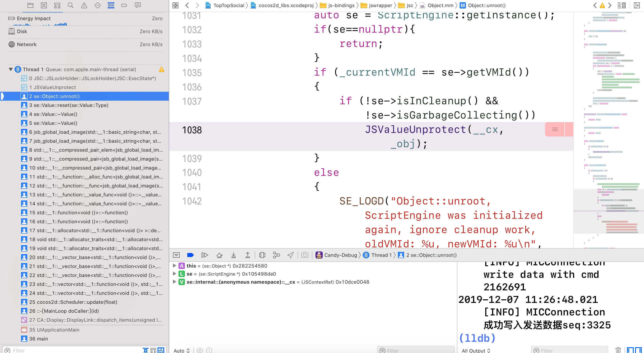Clear the console with trash icon

618,350
